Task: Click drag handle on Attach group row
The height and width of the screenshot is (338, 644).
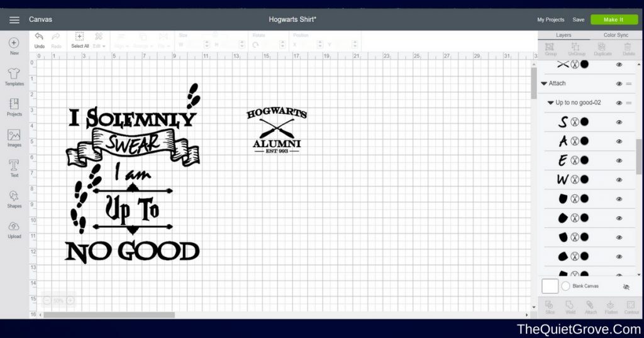Action: pyautogui.click(x=629, y=84)
